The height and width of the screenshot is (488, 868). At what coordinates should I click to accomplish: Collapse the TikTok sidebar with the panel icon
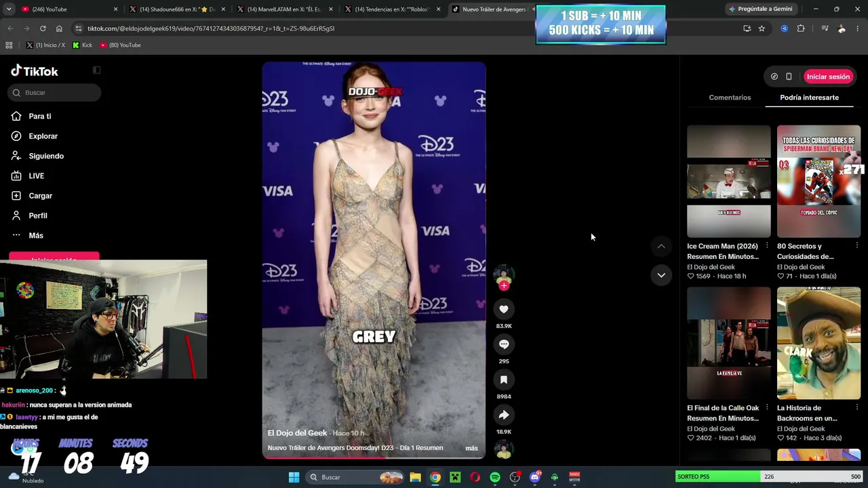point(96,70)
